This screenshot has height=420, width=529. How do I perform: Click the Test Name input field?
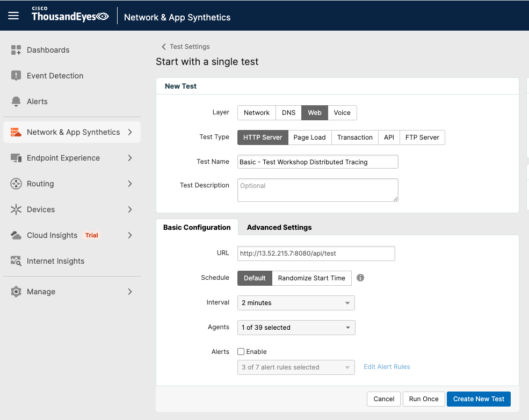tap(318, 162)
